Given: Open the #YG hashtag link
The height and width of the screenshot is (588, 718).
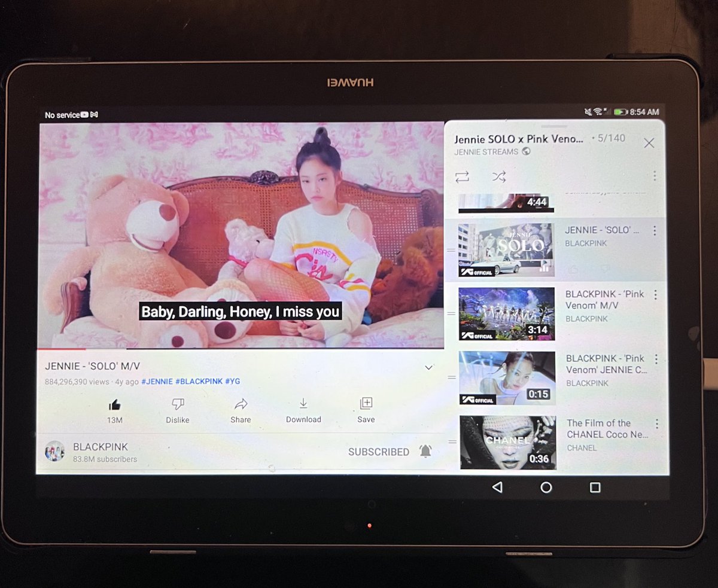Looking at the screenshot, I should 233,382.
